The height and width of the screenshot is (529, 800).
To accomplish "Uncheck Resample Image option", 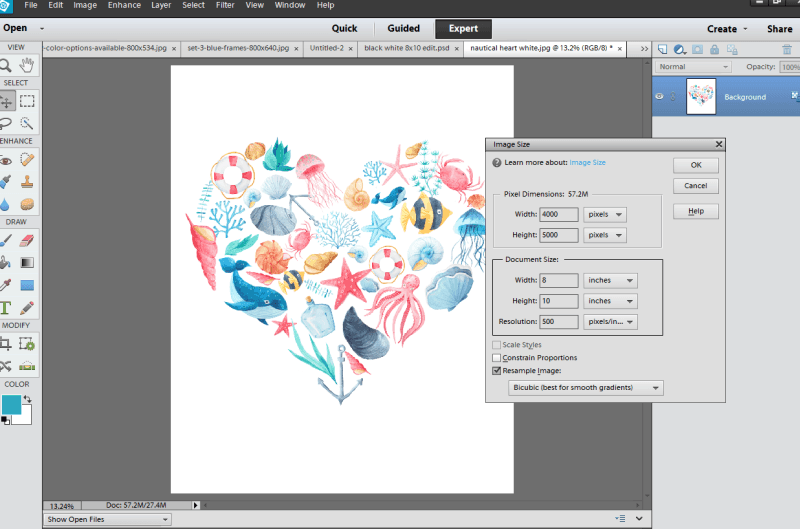I will [496, 371].
